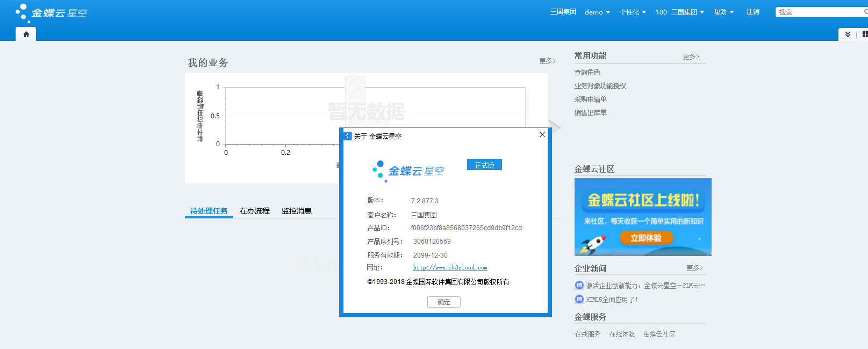The image size is (868, 349).
Task: Click the product ID f006f23bf8a8568037265cd9db9f12cd
Action: click(x=467, y=228)
